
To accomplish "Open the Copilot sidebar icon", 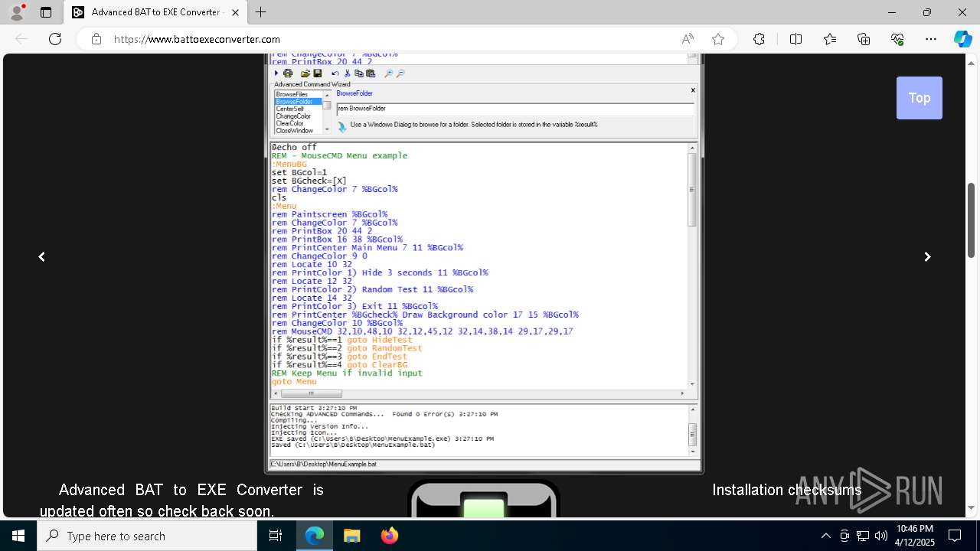I will [963, 39].
